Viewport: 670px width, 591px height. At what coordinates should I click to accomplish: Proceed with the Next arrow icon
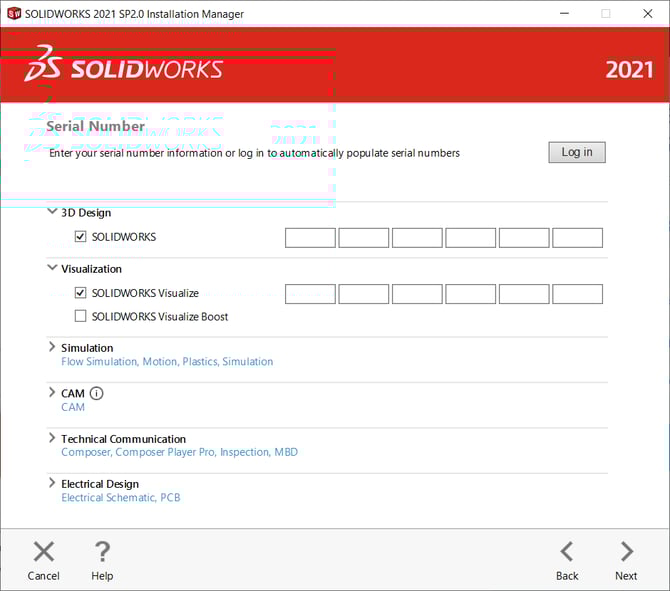click(626, 551)
